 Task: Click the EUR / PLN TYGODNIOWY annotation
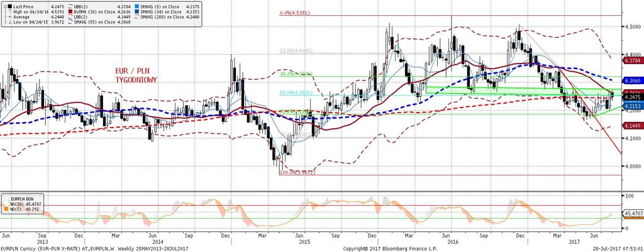136,76
